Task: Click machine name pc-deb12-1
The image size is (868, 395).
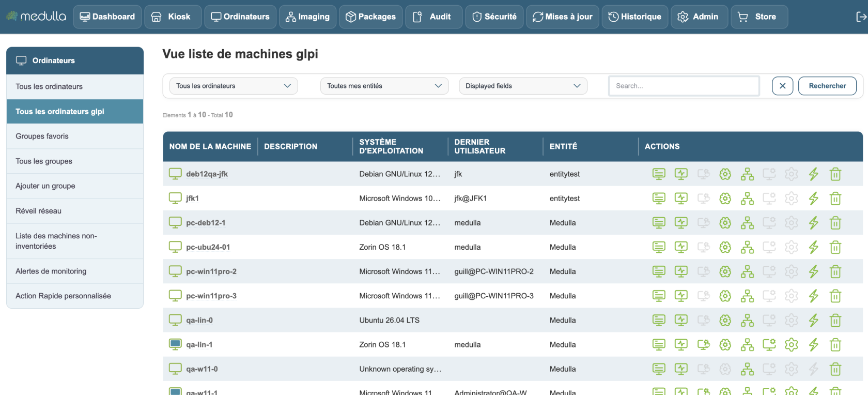Action: 206,223
